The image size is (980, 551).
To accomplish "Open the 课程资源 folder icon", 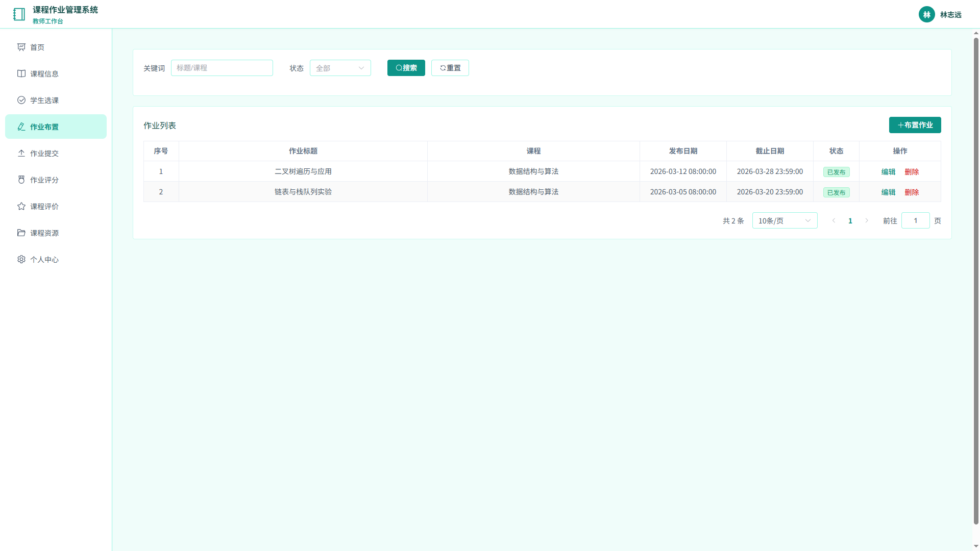I will click(x=21, y=233).
